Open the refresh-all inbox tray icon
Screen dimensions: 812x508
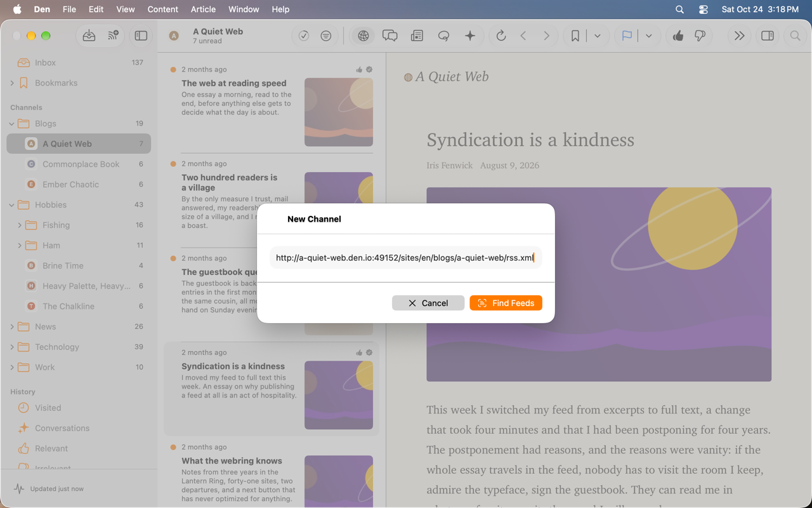coord(89,36)
